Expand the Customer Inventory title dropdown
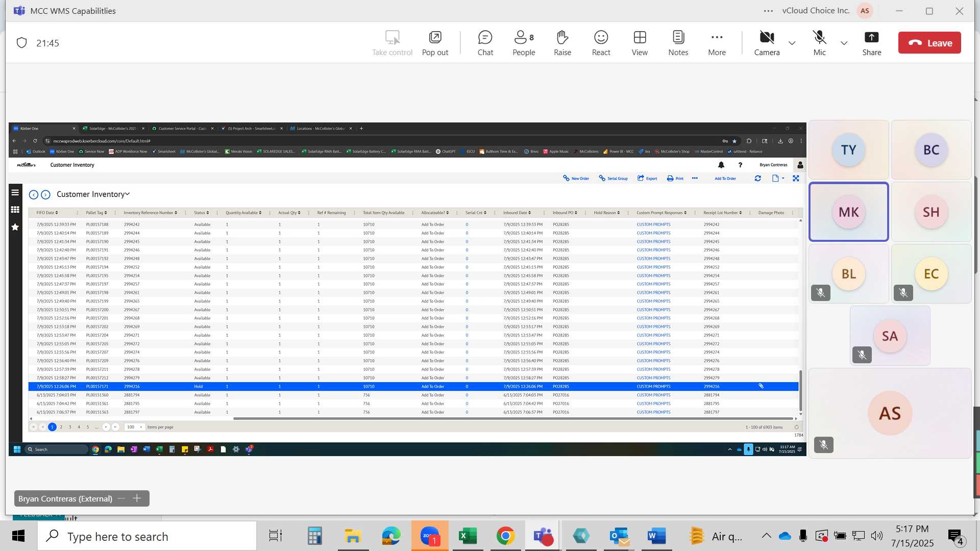 click(x=128, y=194)
